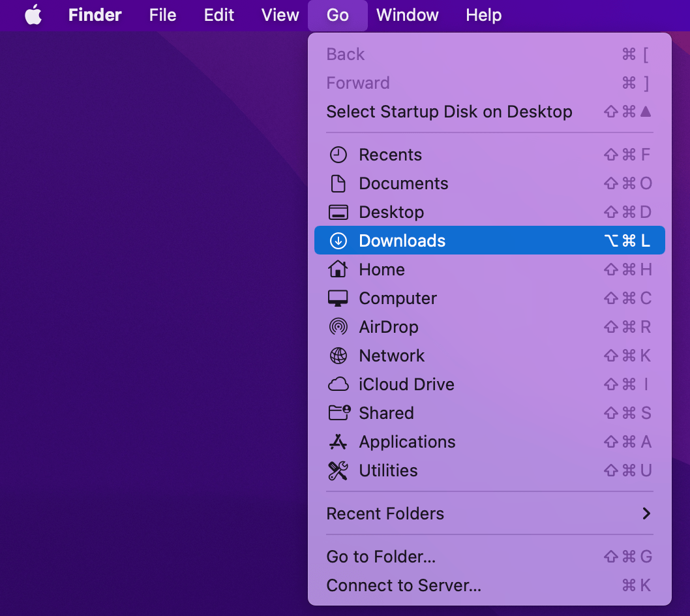Open the Apple logo menu

point(33,15)
